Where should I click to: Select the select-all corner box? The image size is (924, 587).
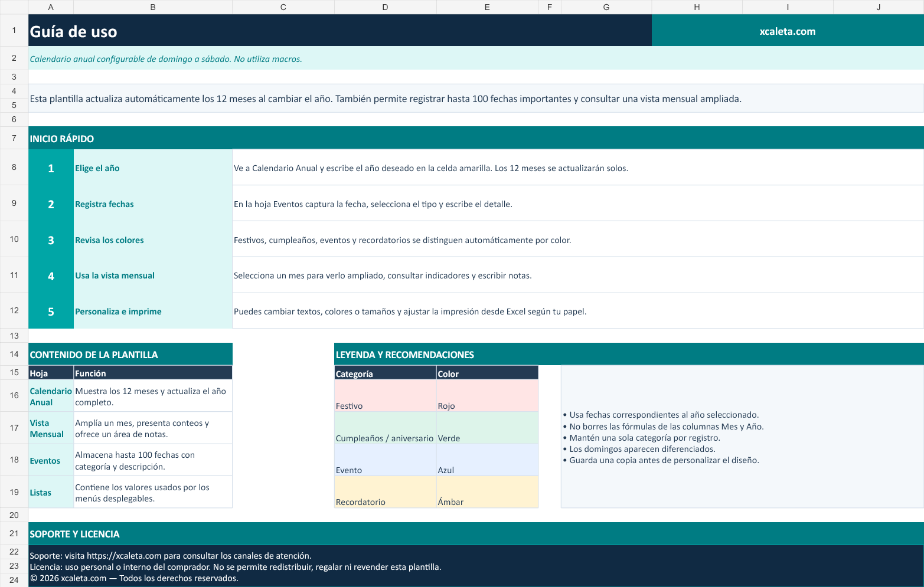(14, 7)
